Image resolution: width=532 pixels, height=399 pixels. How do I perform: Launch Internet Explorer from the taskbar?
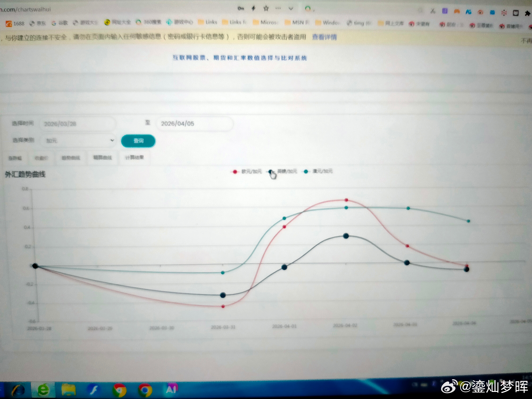[18, 390]
